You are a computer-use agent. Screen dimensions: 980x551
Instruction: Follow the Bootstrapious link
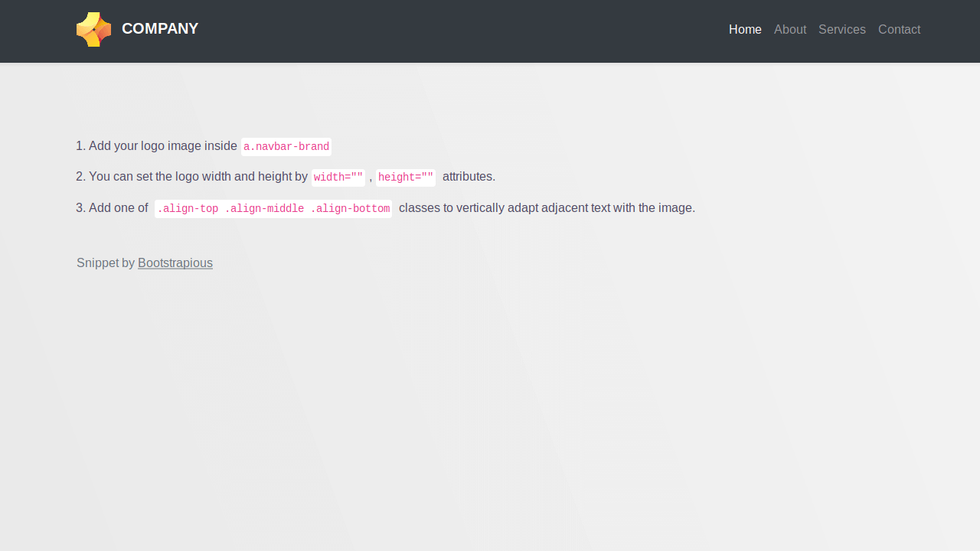tap(175, 263)
